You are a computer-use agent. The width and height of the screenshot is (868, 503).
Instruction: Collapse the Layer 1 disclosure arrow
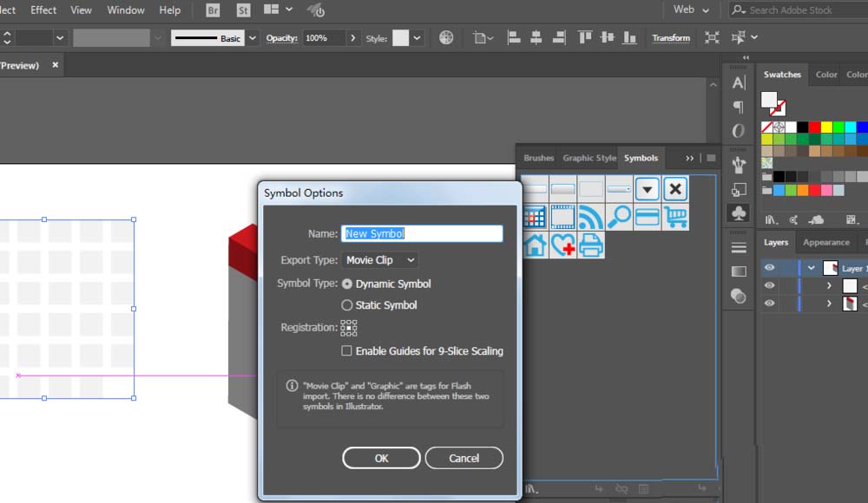click(811, 268)
